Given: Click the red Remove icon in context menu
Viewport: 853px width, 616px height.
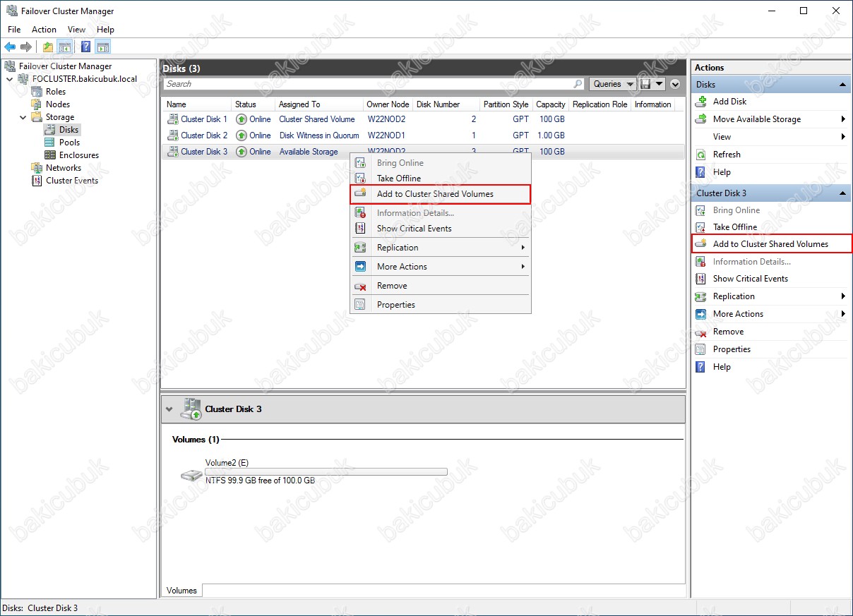Looking at the screenshot, I should [x=360, y=286].
